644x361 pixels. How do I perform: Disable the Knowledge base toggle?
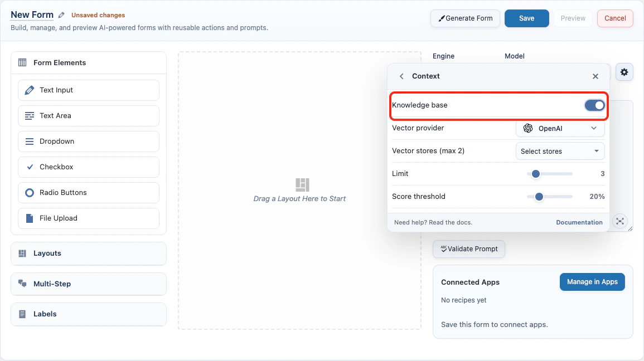click(594, 105)
